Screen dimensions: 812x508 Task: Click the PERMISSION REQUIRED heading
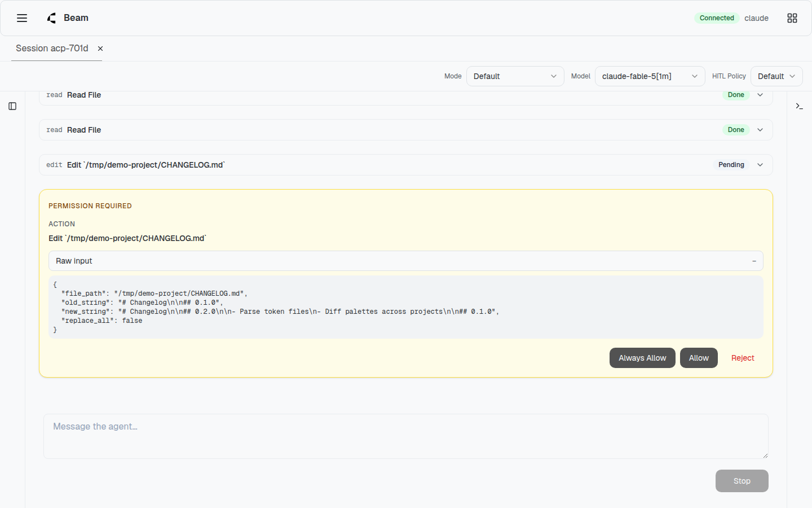(x=90, y=206)
